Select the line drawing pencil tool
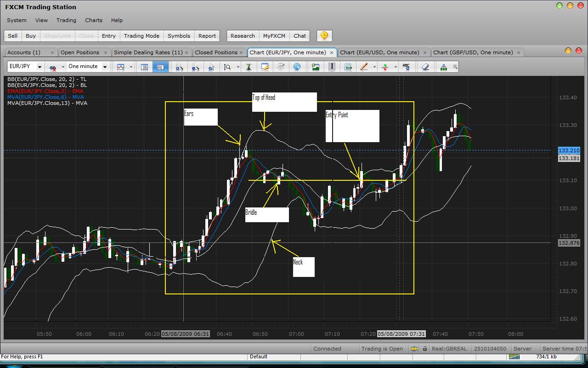 click(x=364, y=67)
